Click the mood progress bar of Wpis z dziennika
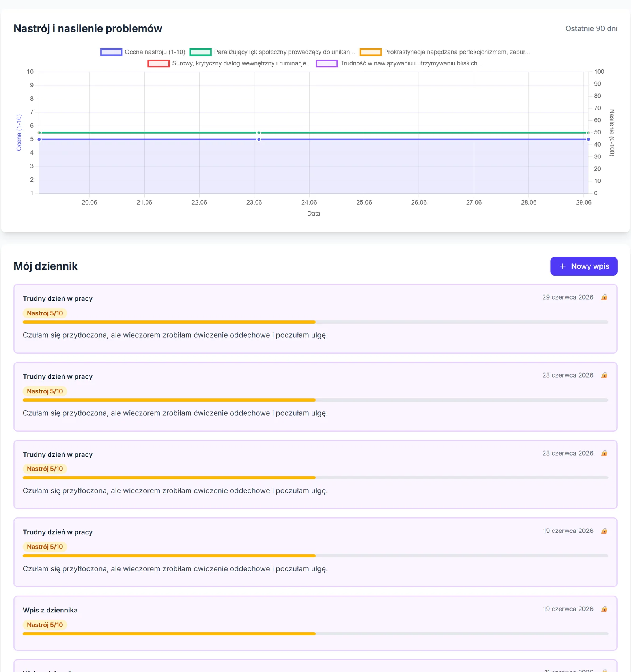 [315, 634]
